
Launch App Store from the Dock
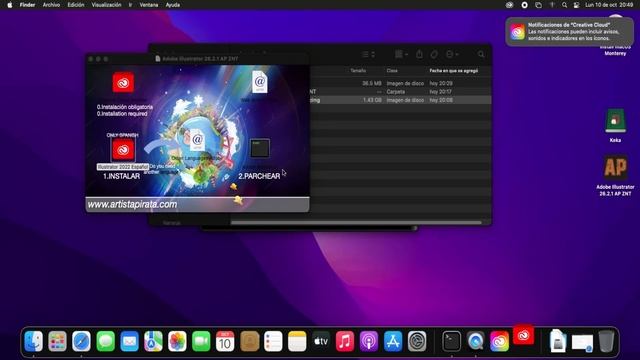[x=393, y=341]
